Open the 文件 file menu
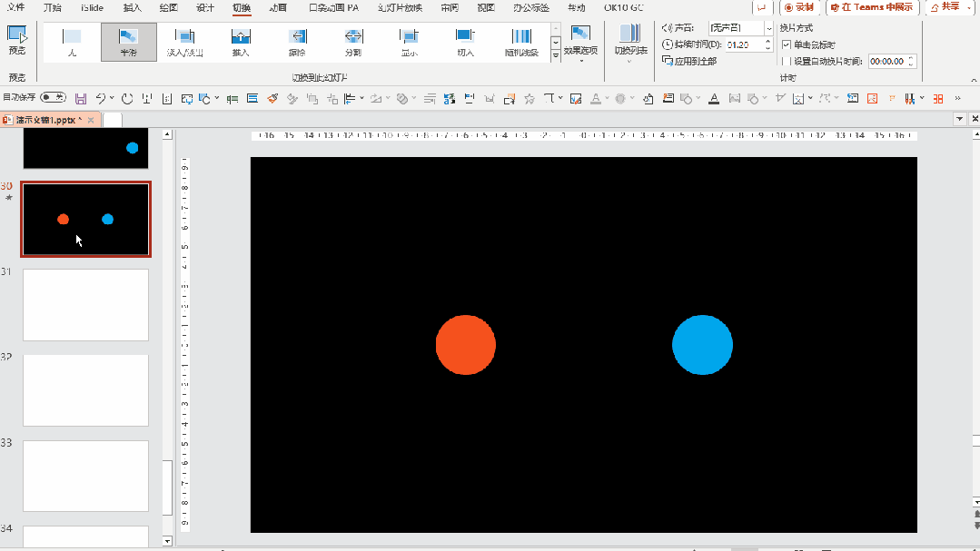Image resolution: width=980 pixels, height=551 pixels. [x=15, y=7]
